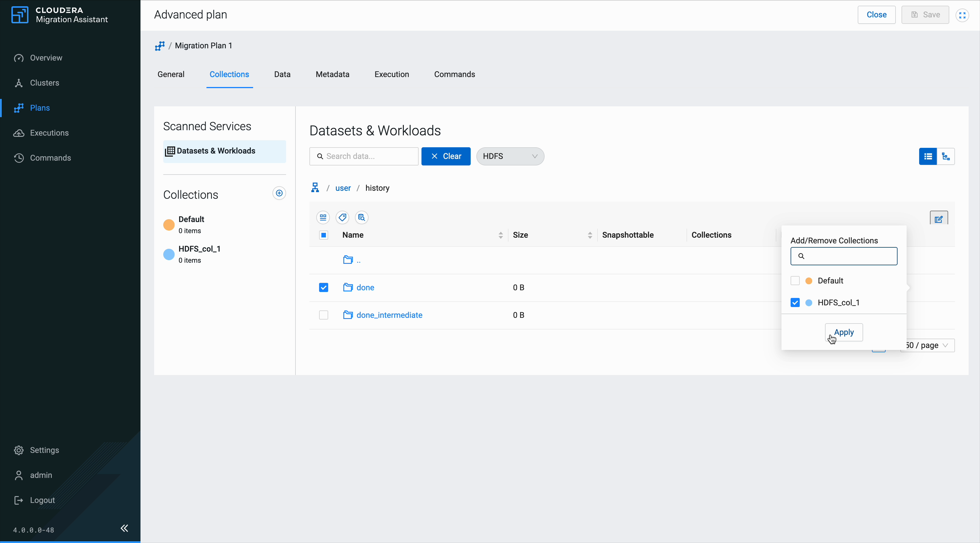The image size is (980, 543).
Task: Click the Collections column header
Action: tap(712, 235)
